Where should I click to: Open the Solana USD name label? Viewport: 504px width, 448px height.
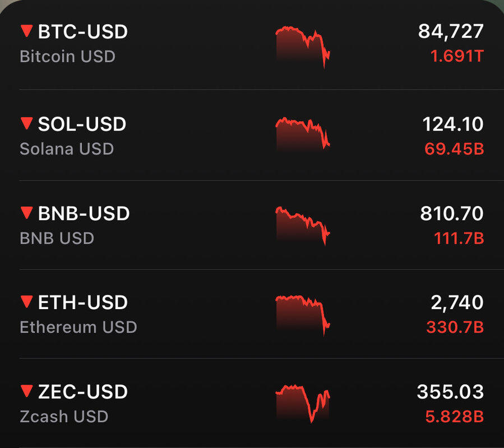67,149
